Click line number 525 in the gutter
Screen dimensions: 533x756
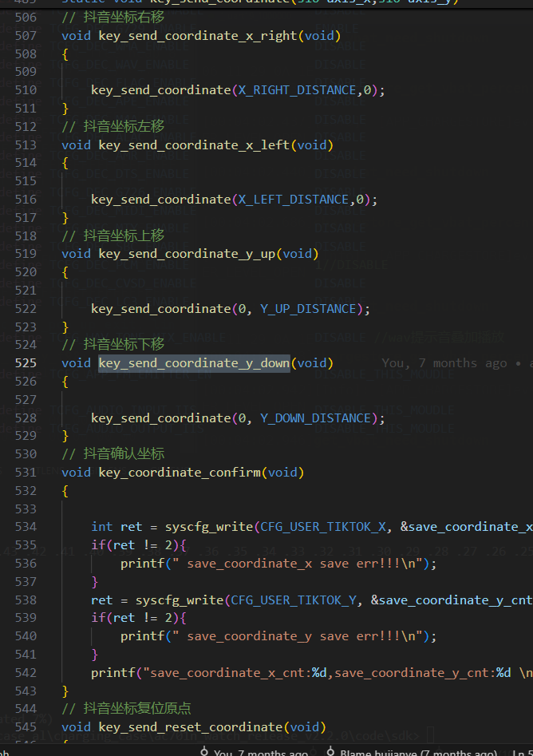(26, 363)
